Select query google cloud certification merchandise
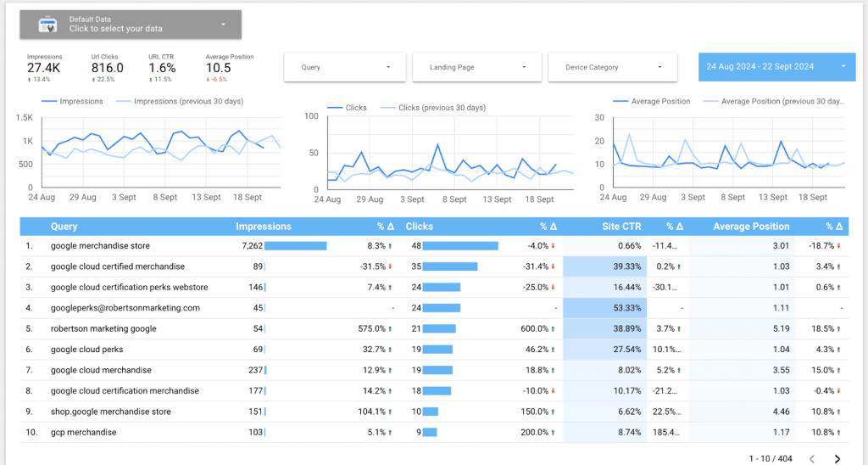Viewport: 868px width, 465px height. (x=125, y=390)
